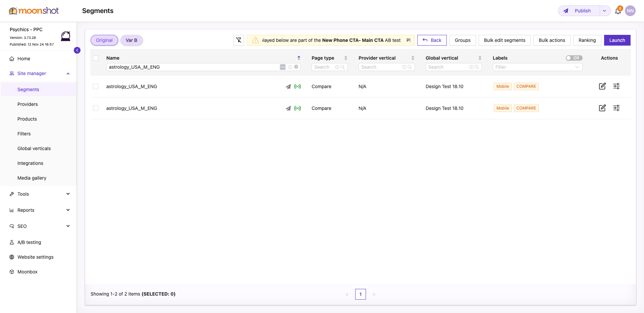Open Global verticals in the sidebar
Image resolution: width=644 pixels, height=313 pixels.
pyautogui.click(x=34, y=148)
